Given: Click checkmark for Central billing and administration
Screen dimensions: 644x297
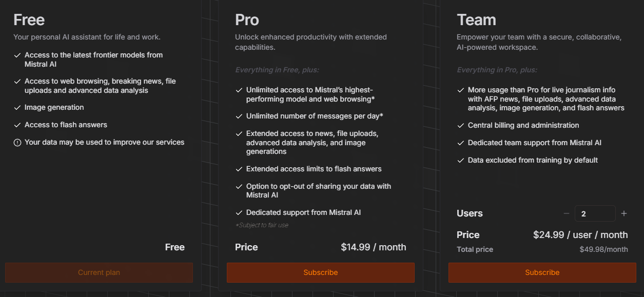Looking at the screenshot, I should point(461,126).
